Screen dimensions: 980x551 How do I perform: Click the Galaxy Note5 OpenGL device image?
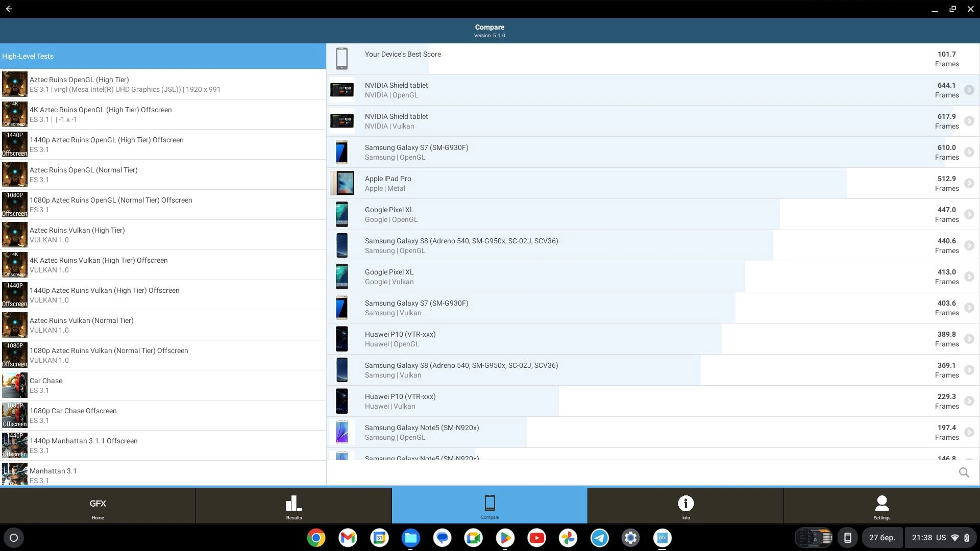pos(342,432)
